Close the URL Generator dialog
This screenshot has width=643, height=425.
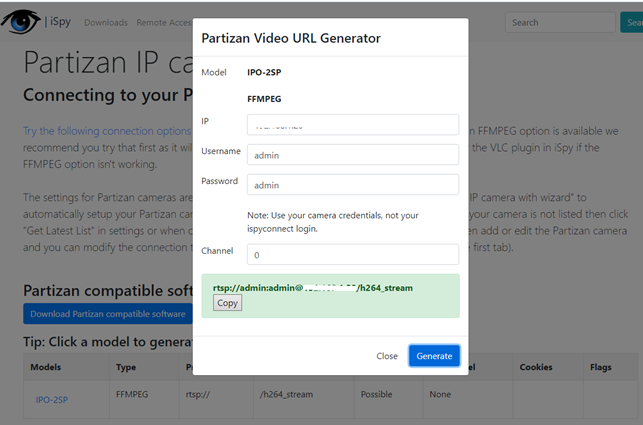coord(387,356)
